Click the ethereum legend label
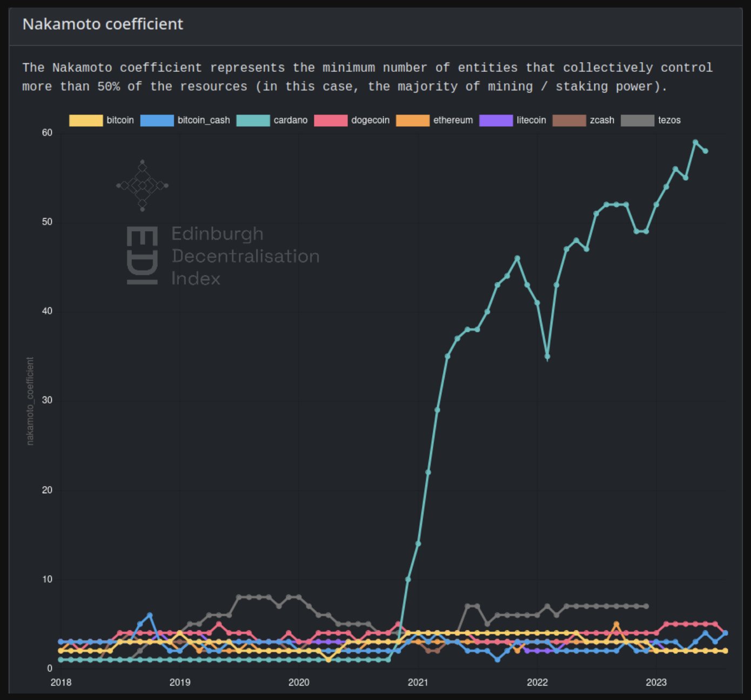751x700 pixels. (453, 120)
